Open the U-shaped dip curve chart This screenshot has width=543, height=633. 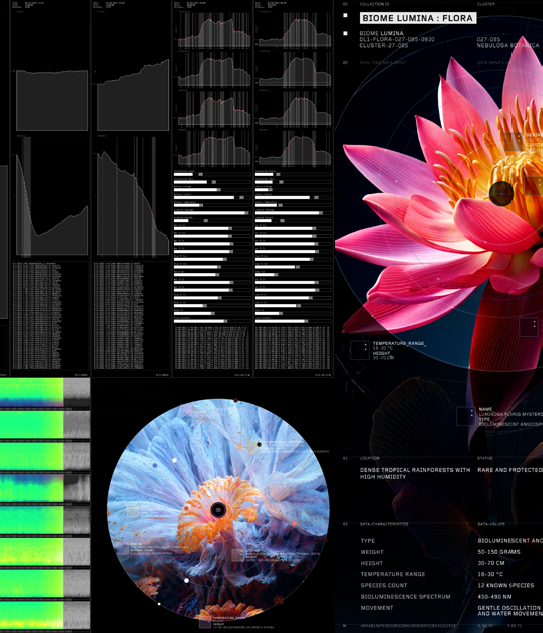click(x=52, y=196)
